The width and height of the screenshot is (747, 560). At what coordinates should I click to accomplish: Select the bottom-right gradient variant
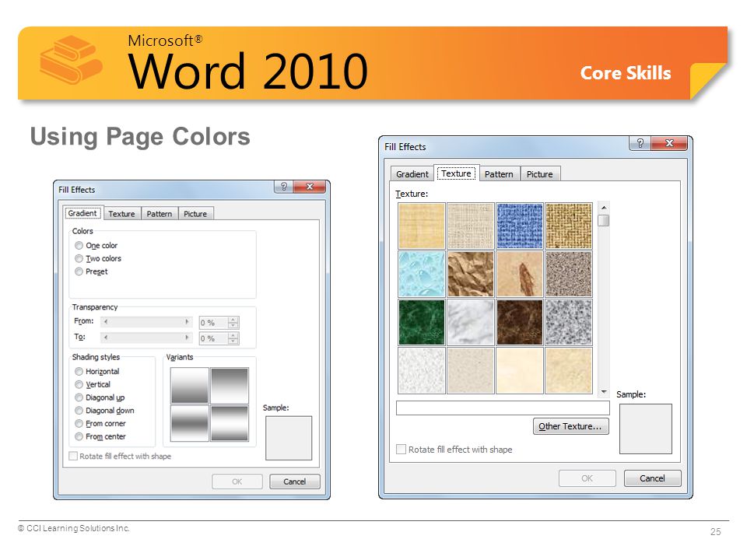click(230, 423)
